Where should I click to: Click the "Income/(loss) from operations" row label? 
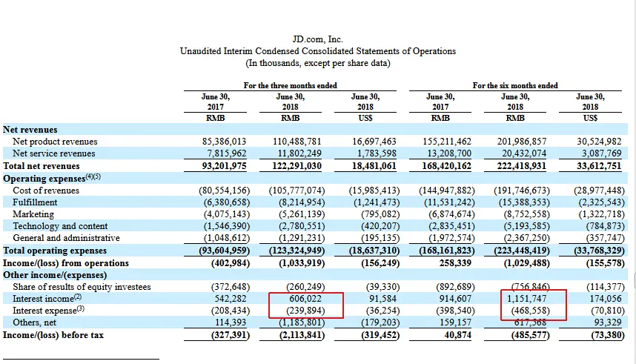(66, 263)
